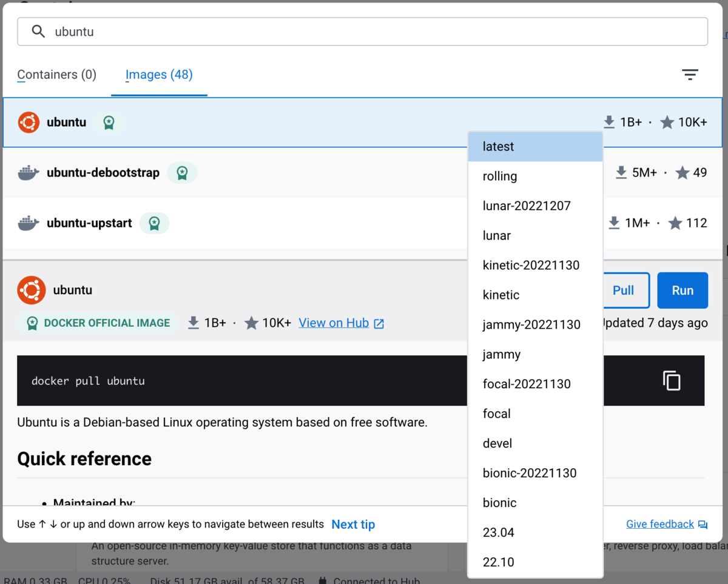Click the 10K+ star count in ubuntu row
Viewport: 728px width, 584px height.
coord(693,123)
